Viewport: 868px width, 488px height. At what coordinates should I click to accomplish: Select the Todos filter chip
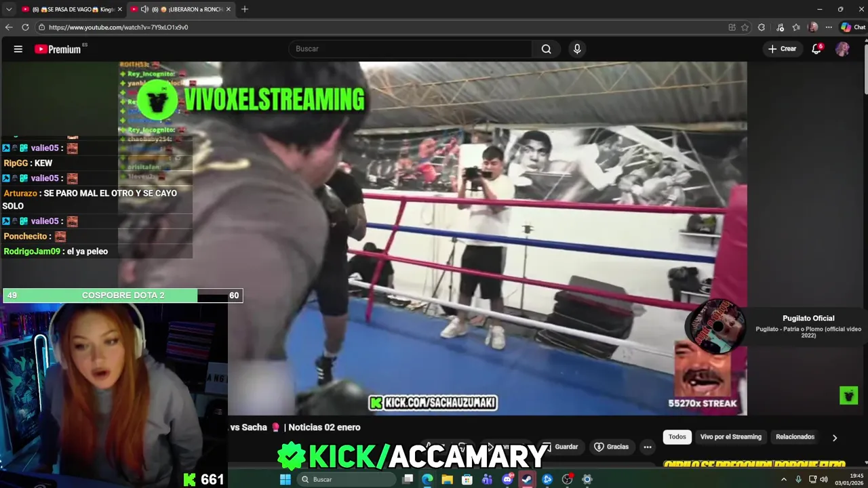pos(677,437)
